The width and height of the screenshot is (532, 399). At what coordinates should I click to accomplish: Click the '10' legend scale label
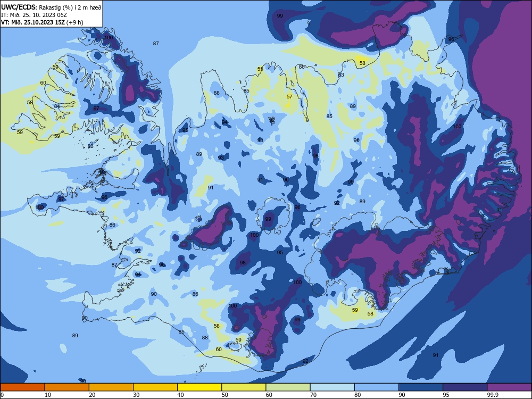(x=48, y=395)
